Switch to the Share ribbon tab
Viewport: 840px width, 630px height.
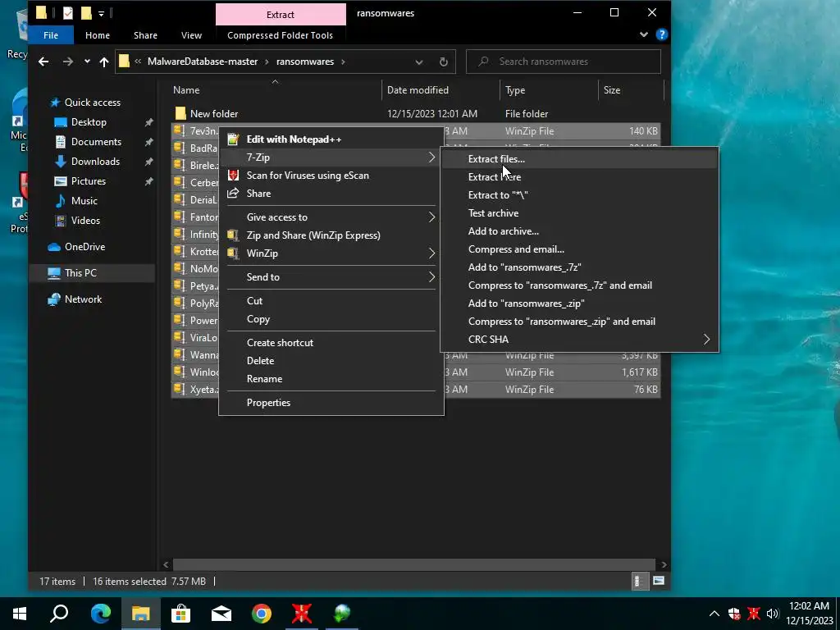coord(145,35)
